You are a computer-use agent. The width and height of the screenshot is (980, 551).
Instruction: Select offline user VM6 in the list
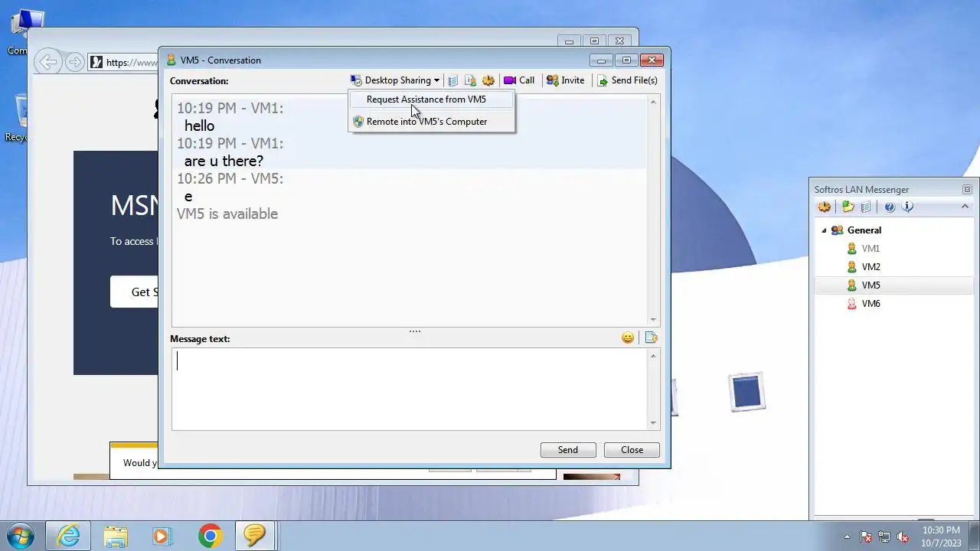coord(871,304)
